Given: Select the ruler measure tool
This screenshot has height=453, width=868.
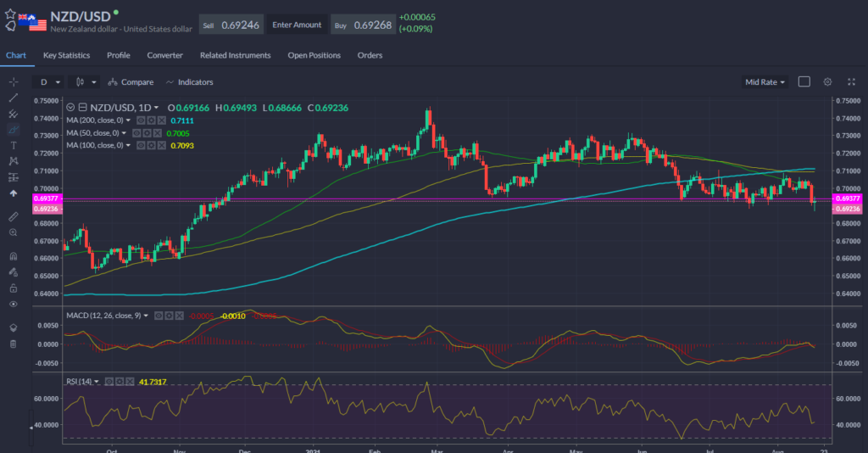Looking at the screenshot, I should point(14,216).
